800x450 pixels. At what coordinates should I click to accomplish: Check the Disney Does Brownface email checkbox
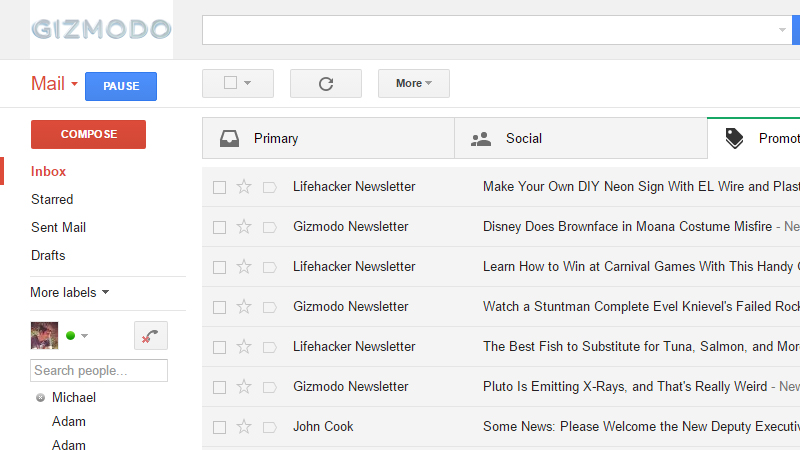click(x=219, y=227)
